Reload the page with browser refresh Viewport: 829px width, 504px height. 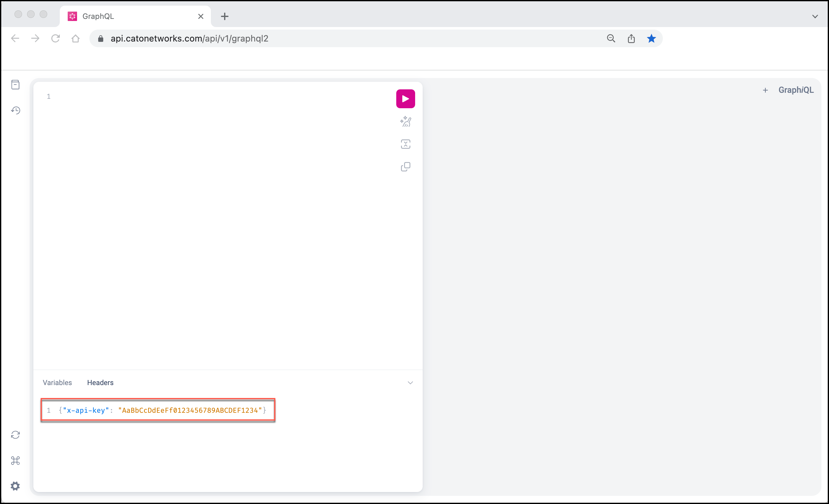55,39
